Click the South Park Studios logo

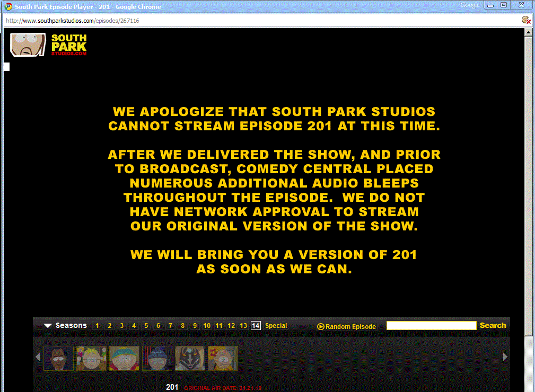[49, 45]
